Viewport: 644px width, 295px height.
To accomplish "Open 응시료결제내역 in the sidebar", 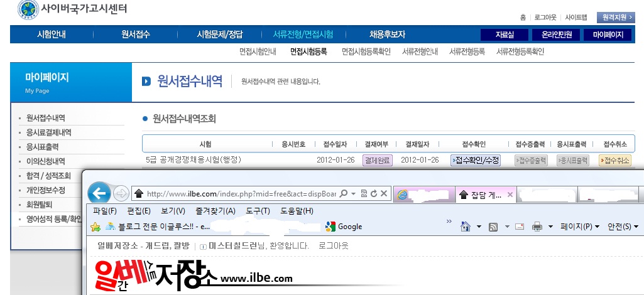I will click(x=49, y=132).
